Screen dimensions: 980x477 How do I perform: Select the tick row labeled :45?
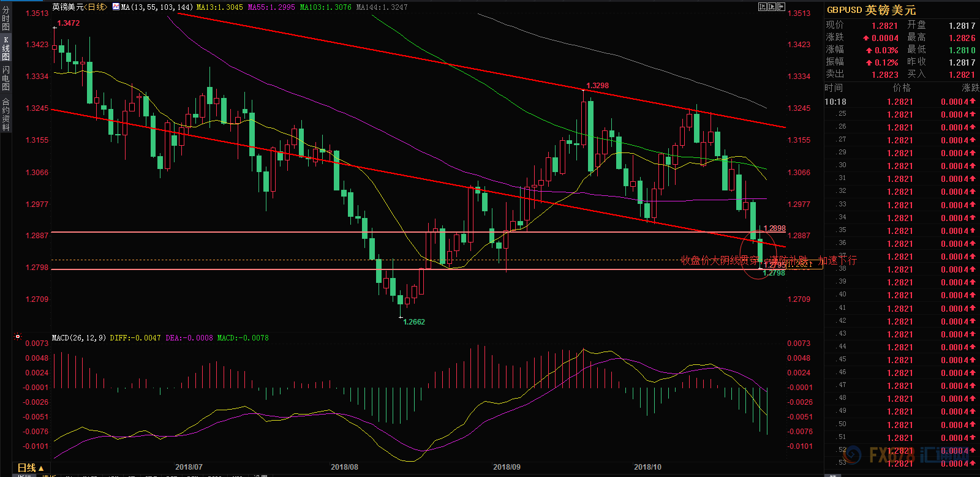(902, 360)
